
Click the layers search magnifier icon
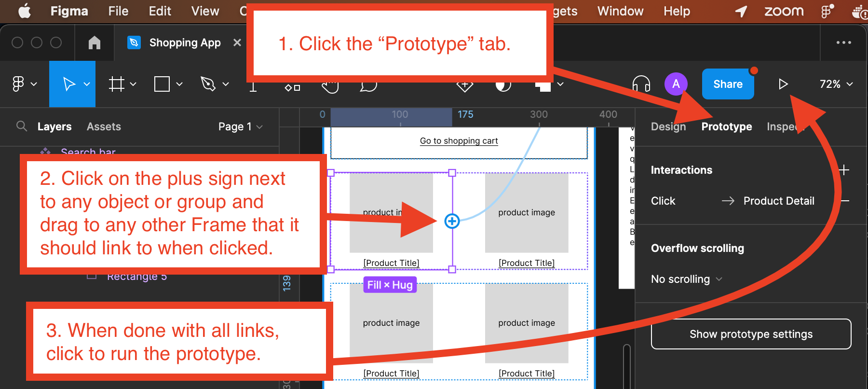(21, 126)
